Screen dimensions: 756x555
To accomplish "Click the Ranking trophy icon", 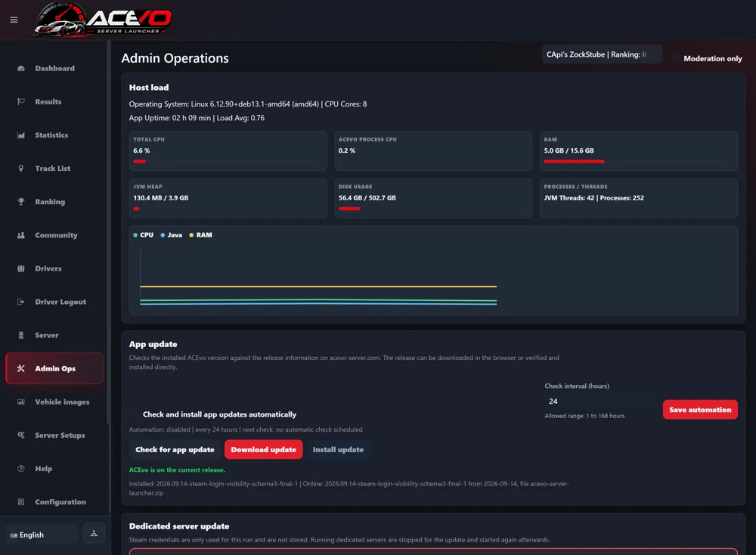I will point(20,202).
